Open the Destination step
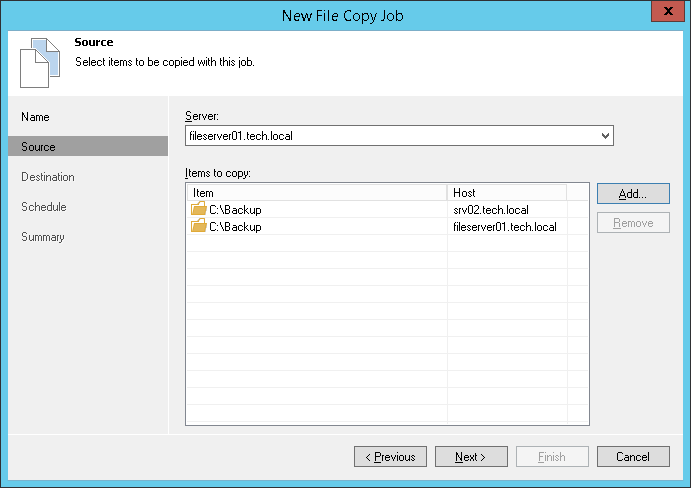This screenshot has width=691, height=488. click(48, 177)
